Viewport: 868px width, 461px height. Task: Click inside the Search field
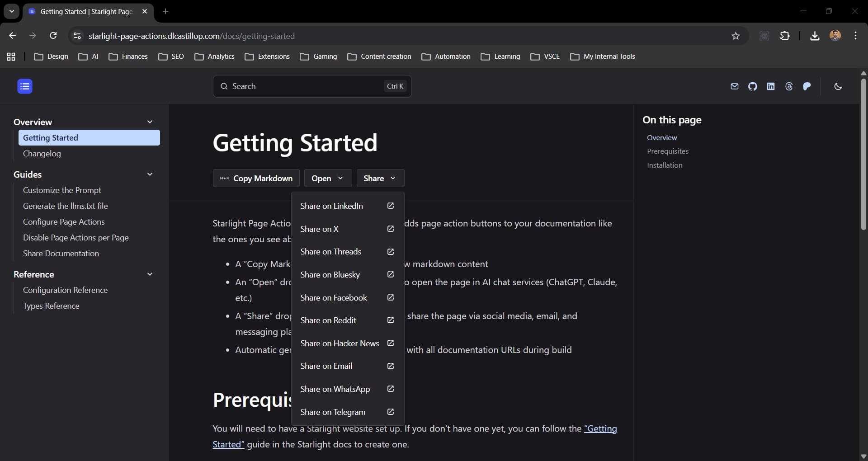click(312, 86)
